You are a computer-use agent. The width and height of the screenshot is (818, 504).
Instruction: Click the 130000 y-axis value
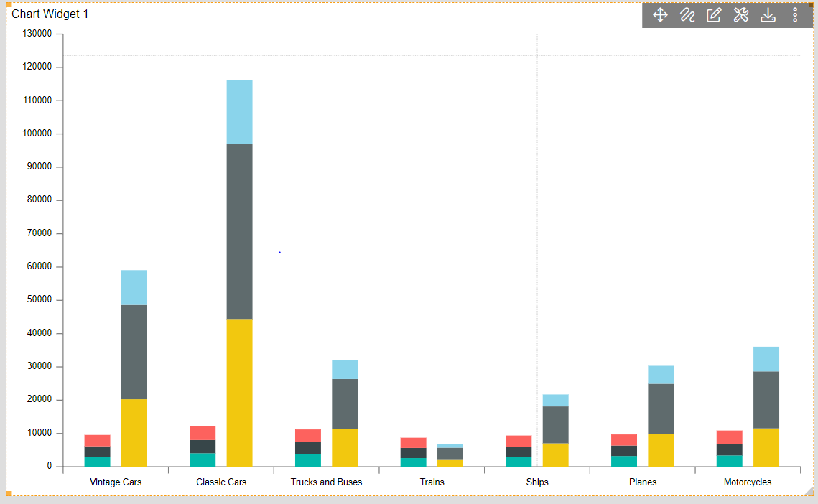click(x=37, y=34)
